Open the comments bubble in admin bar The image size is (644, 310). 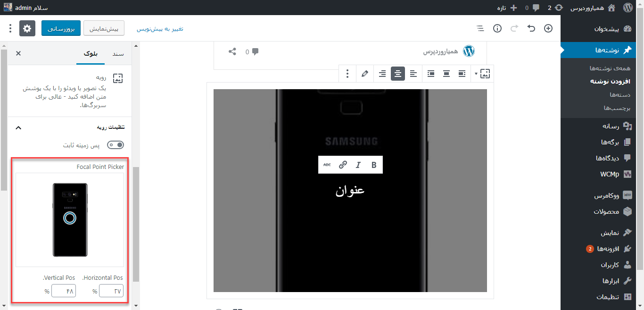[533, 8]
